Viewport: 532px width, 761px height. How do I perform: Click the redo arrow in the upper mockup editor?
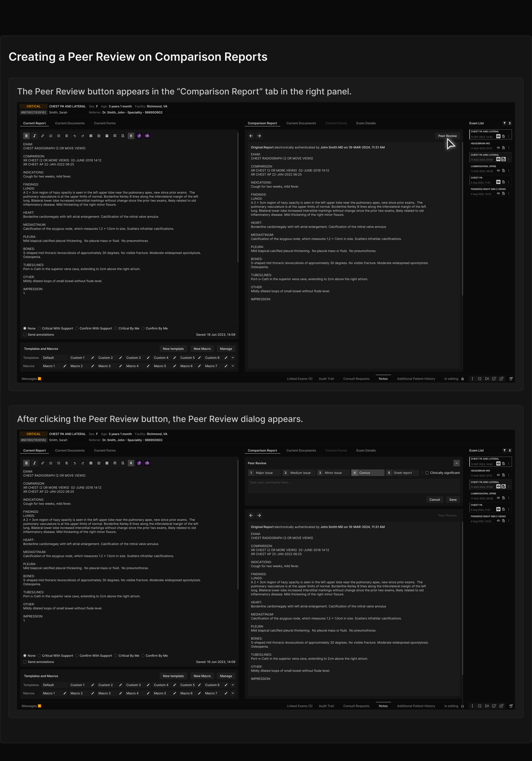click(83, 136)
